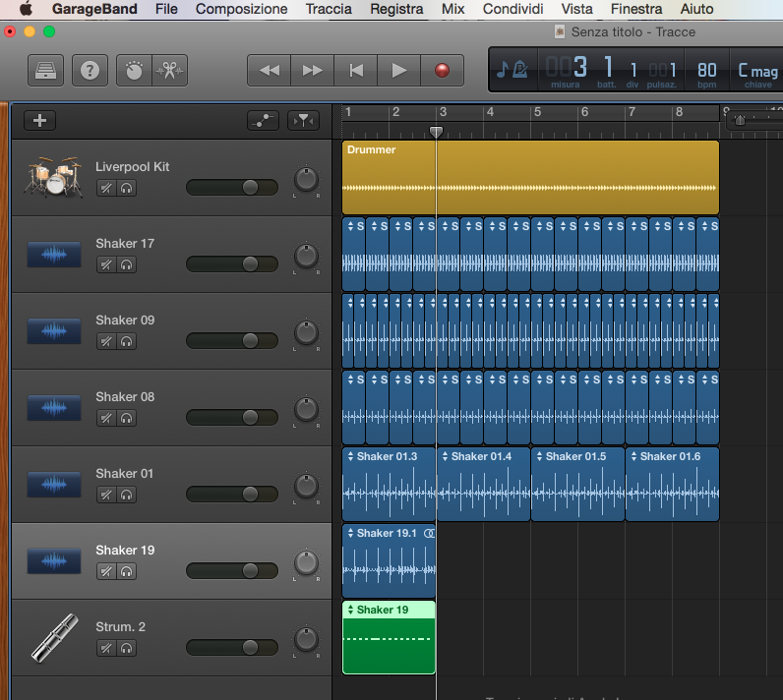Select the Liverpool Kit drum icon
Screen dimensions: 783x700
point(53,177)
